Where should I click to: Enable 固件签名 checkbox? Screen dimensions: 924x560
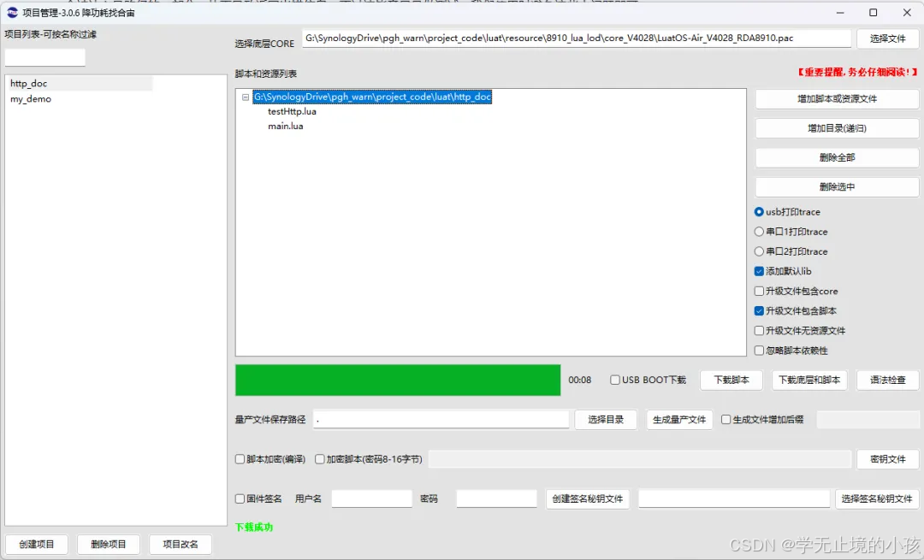(240, 498)
